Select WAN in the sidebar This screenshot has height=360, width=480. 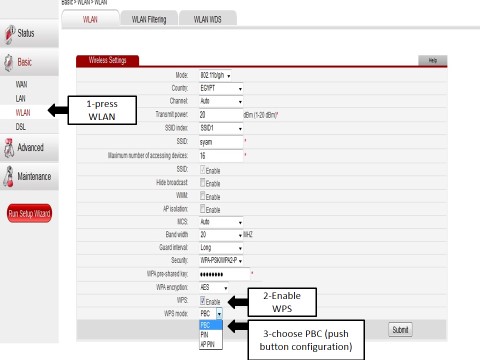coord(21,84)
